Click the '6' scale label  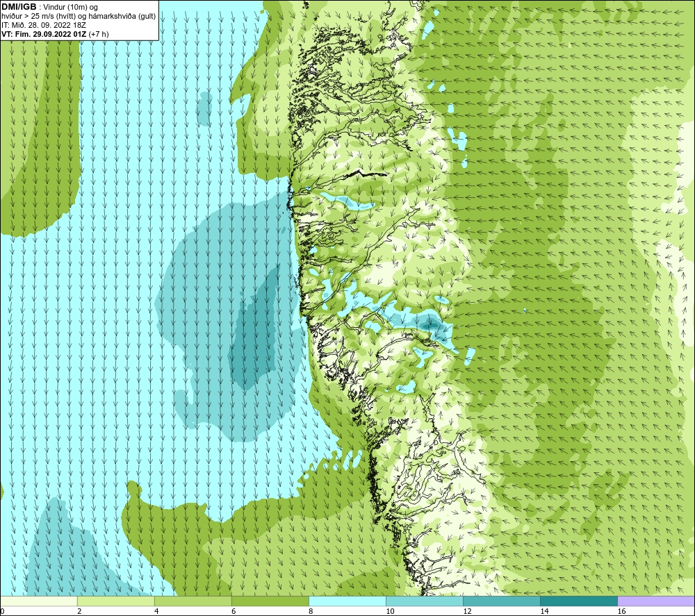coord(234,611)
